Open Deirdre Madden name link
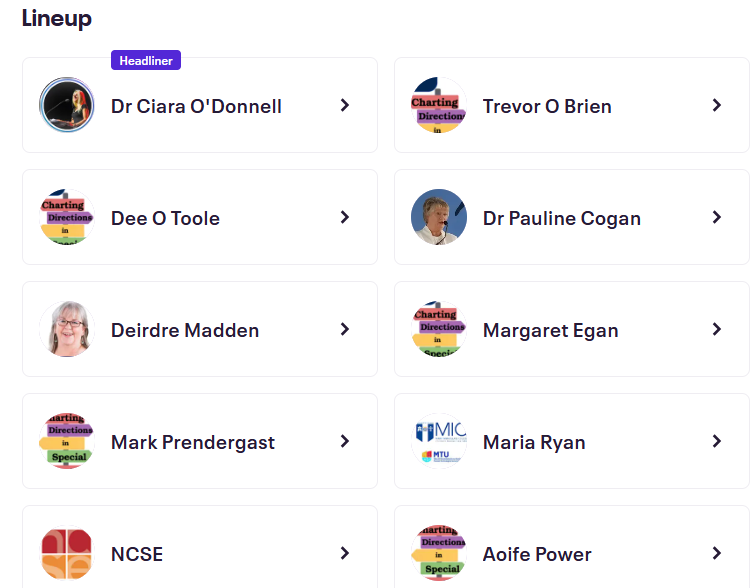Image resolution: width=755 pixels, height=588 pixels. 185,330
